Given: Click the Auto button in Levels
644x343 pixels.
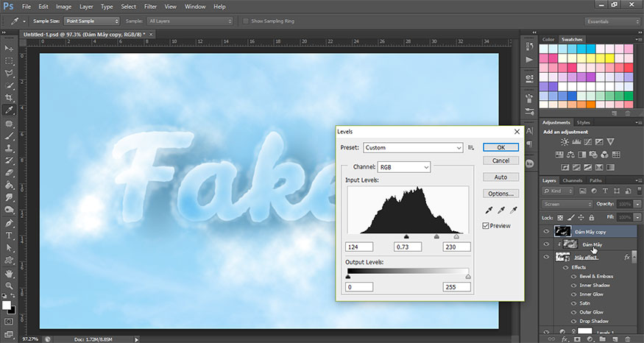Looking at the screenshot, I should (x=501, y=177).
